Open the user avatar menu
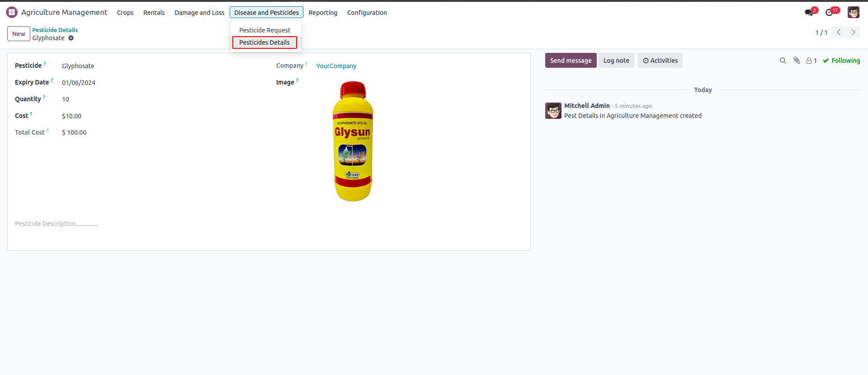This screenshot has width=868, height=375. (x=854, y=12)
